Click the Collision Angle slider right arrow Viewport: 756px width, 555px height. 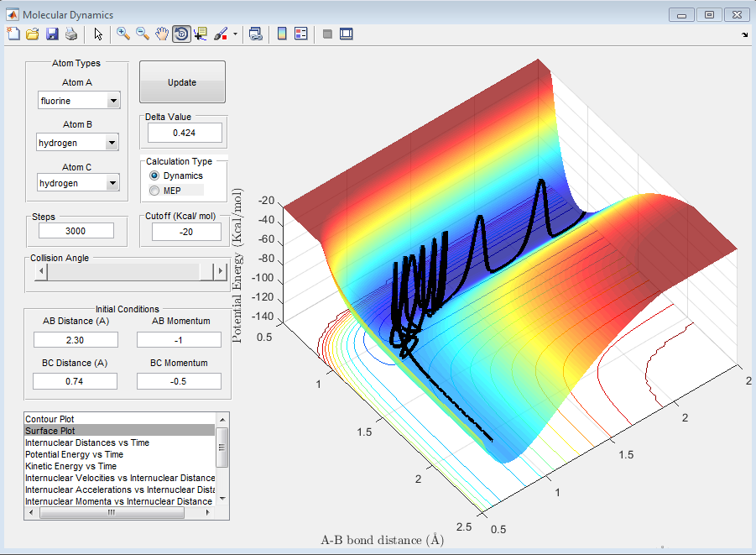point(221,271)
